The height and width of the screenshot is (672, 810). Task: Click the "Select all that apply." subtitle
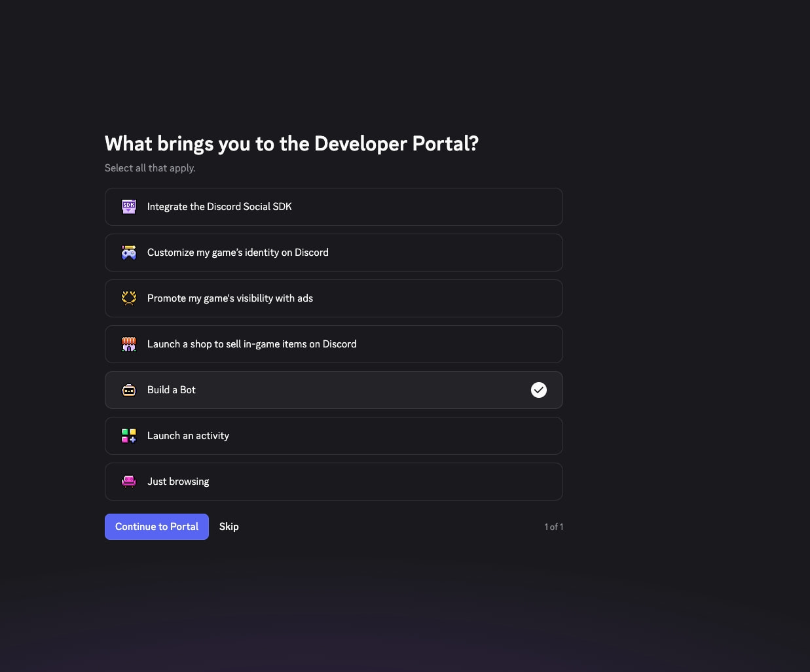[150, 168]
